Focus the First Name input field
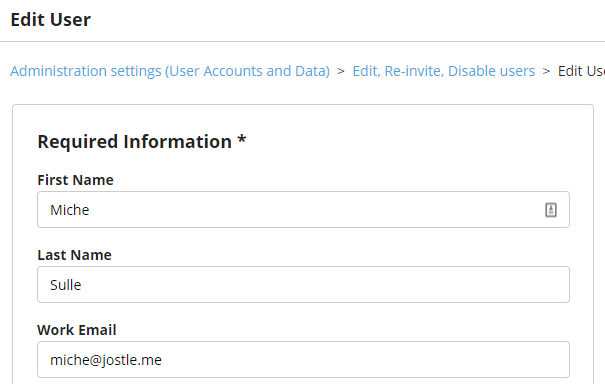This screenshot has height=384, width=605. click(303, 210)
